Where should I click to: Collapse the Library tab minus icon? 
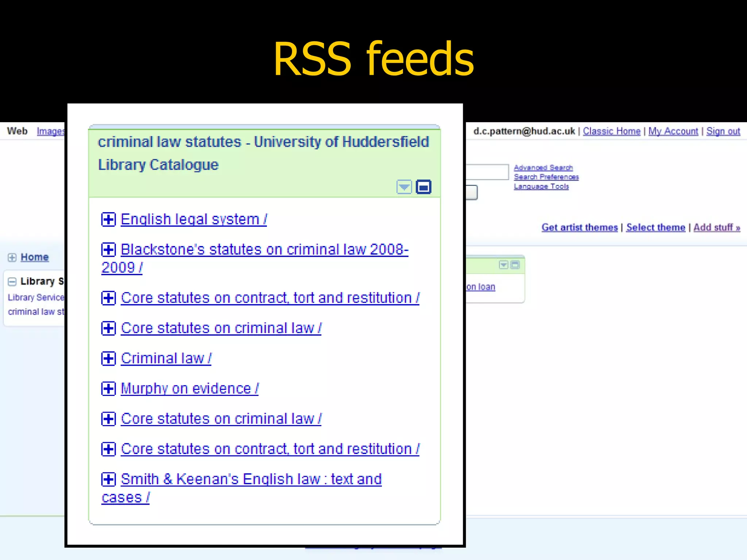12,282
